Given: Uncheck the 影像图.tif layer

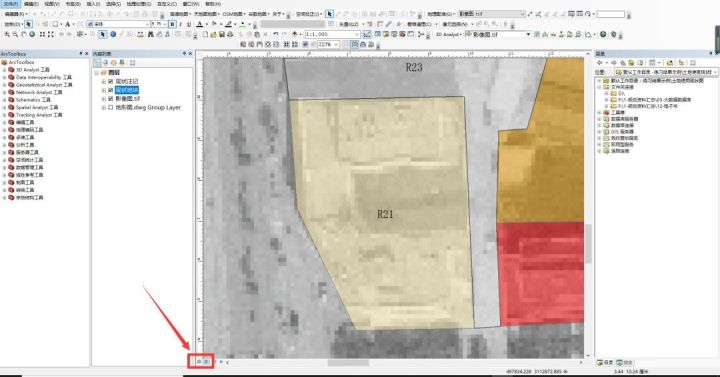Looking at the screenshot, I should [x=111, y=98].
